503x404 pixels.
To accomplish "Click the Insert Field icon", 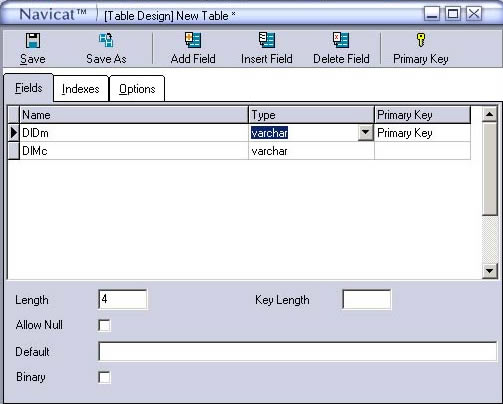I will click(x=267, y=40).
